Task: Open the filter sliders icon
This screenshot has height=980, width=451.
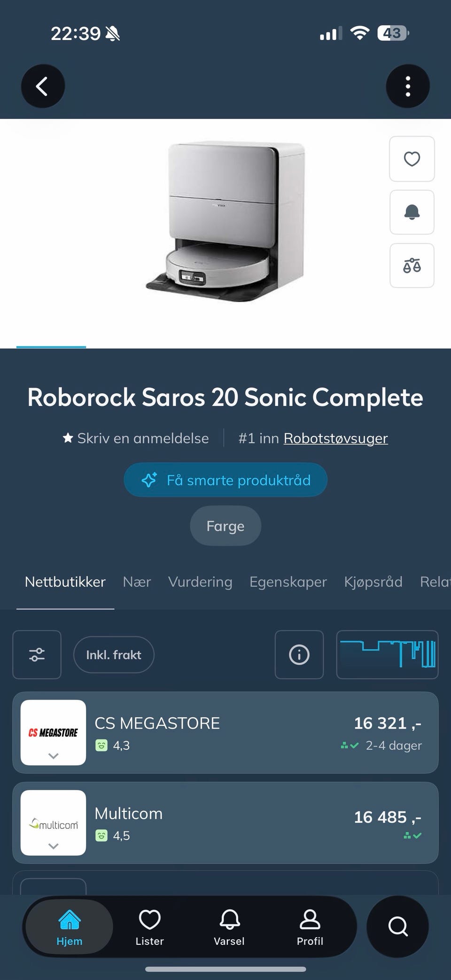Action: click(37, 654)
